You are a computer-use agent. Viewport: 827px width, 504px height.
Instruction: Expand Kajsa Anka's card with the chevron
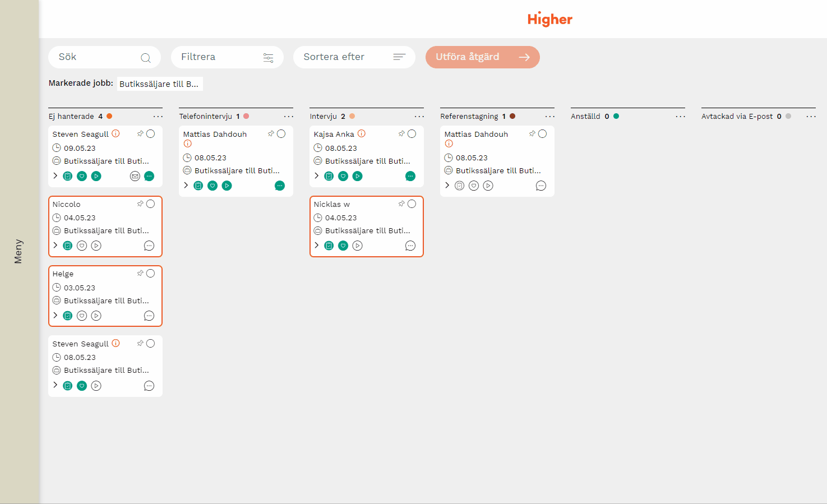[317, 175]
